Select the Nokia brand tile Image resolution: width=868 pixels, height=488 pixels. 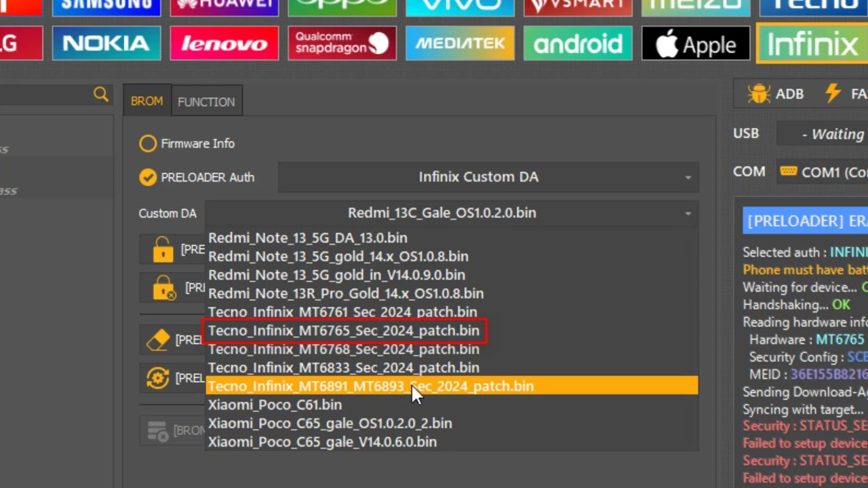click(x=106, y=43)
